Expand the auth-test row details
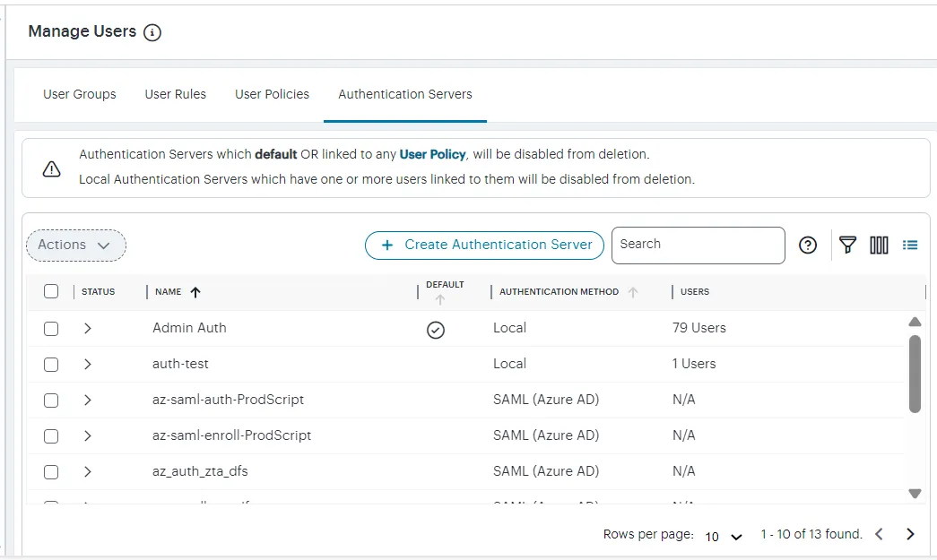Screen dimensions: 937x560 pos(88,364)
